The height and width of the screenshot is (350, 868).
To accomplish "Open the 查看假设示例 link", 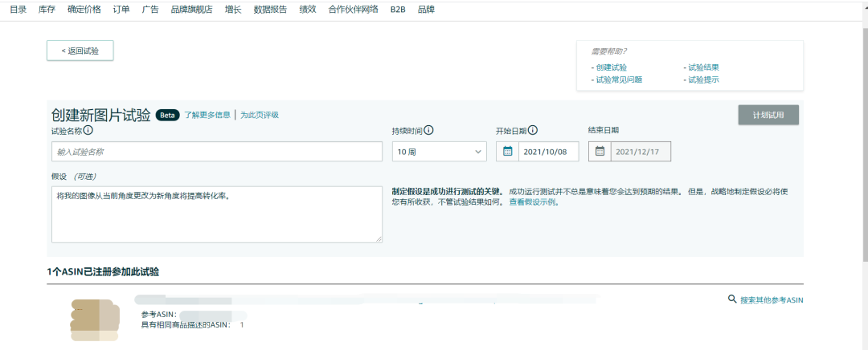I will [534, 201].
